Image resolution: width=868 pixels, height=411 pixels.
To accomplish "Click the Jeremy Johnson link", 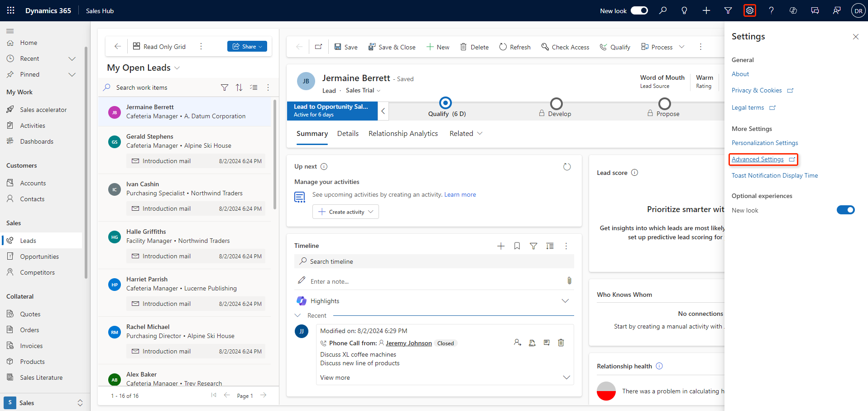I will point(408,343).
